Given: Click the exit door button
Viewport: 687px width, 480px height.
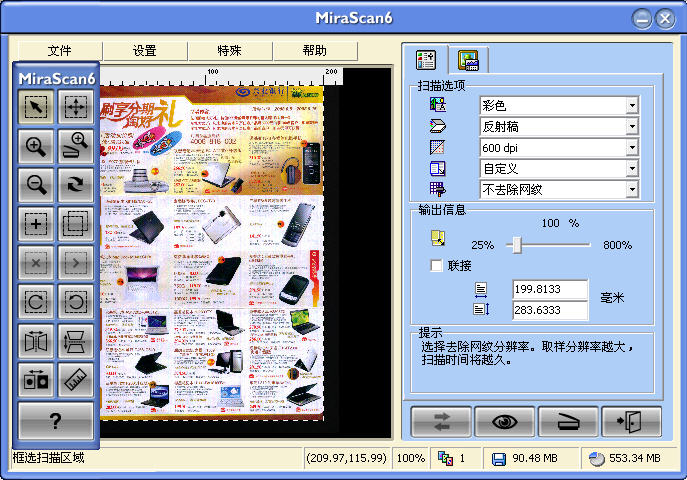Looking at the screenshot, I should click(x=631, y=422).
